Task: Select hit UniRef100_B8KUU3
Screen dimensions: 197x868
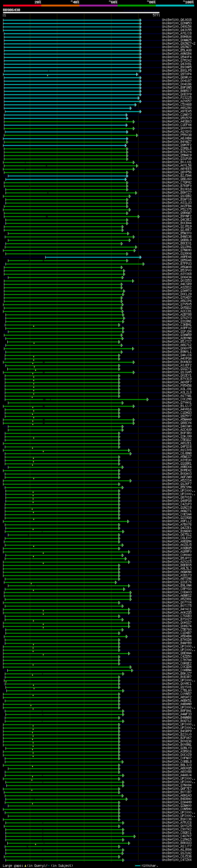Action: click(177, 843)
